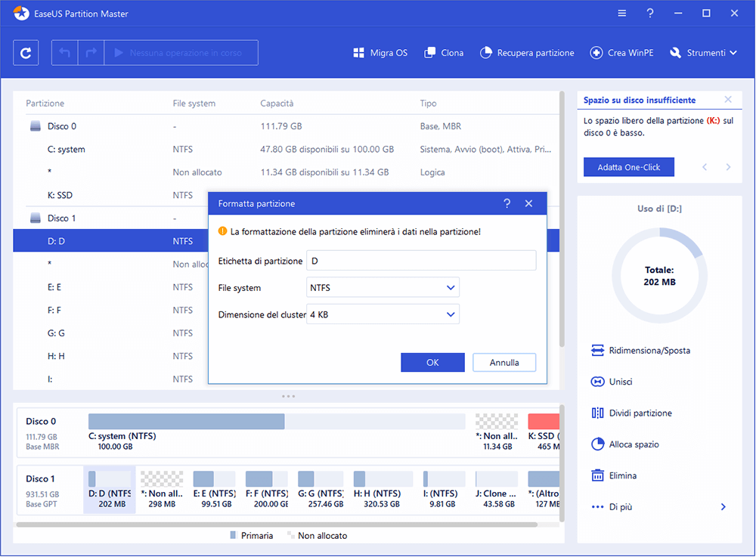The image size is (756, 557).
Task: Click the Capacità column header
Action: (277, 103)
